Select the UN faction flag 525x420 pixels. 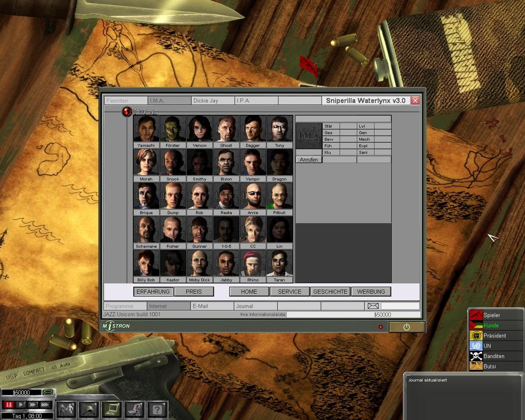[x=476, y=346]
